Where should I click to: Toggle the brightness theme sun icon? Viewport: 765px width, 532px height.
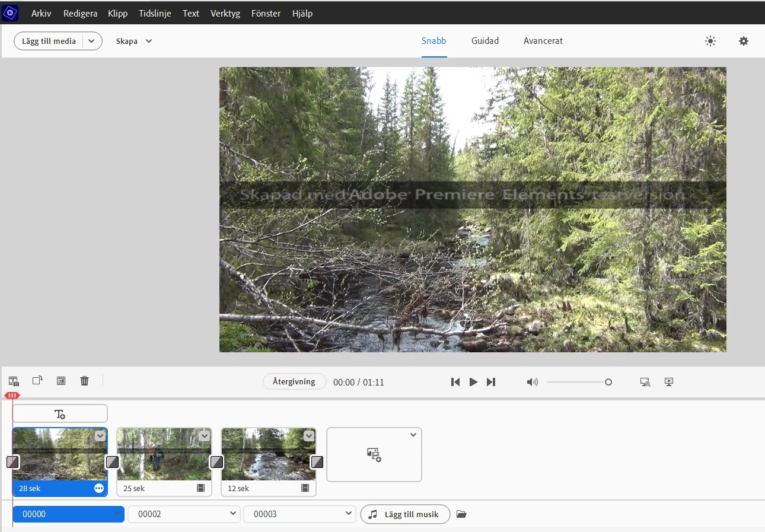pyautogui.click(x=710, y=41)
